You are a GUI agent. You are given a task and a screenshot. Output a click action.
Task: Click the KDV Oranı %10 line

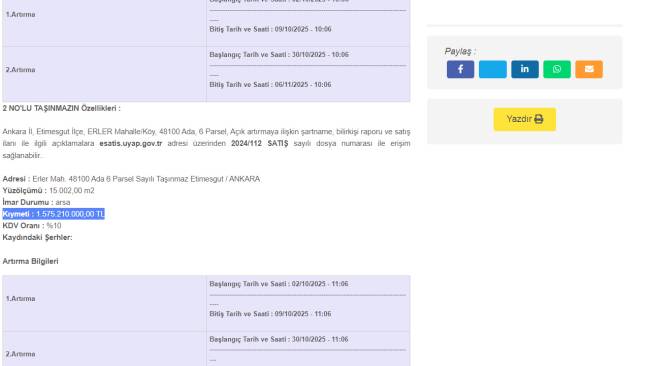coord(32,225)
